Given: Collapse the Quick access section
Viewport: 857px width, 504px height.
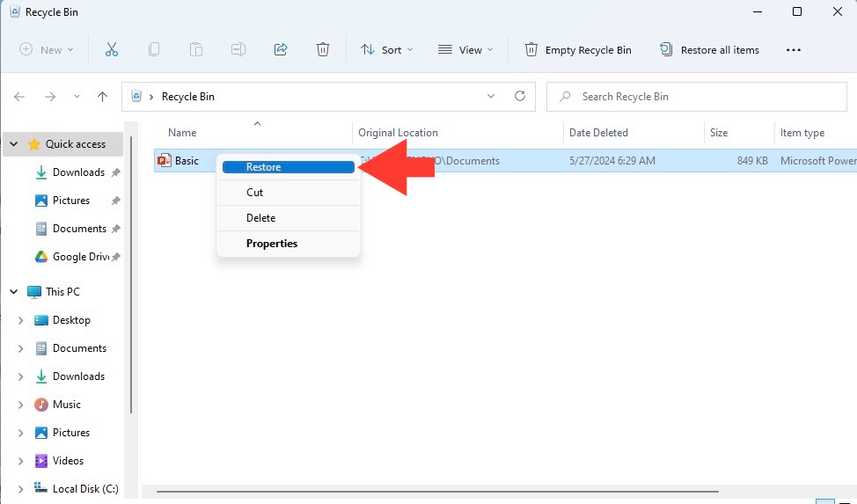Looking at the screenshot, I should coord(14,144).
